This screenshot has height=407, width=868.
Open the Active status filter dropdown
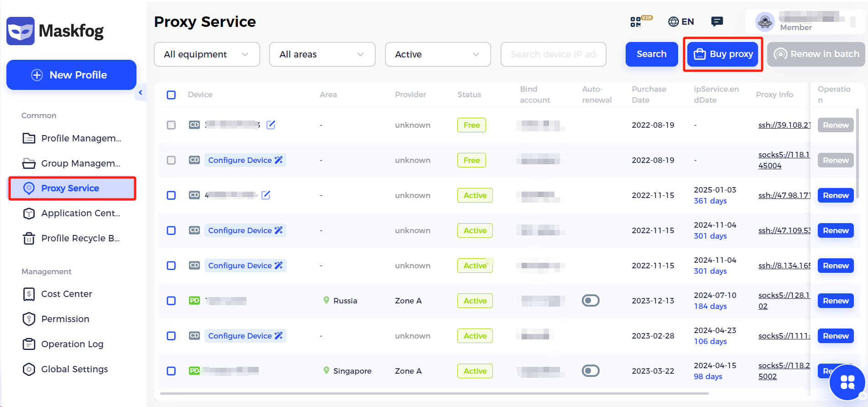[x=438, y=54]
